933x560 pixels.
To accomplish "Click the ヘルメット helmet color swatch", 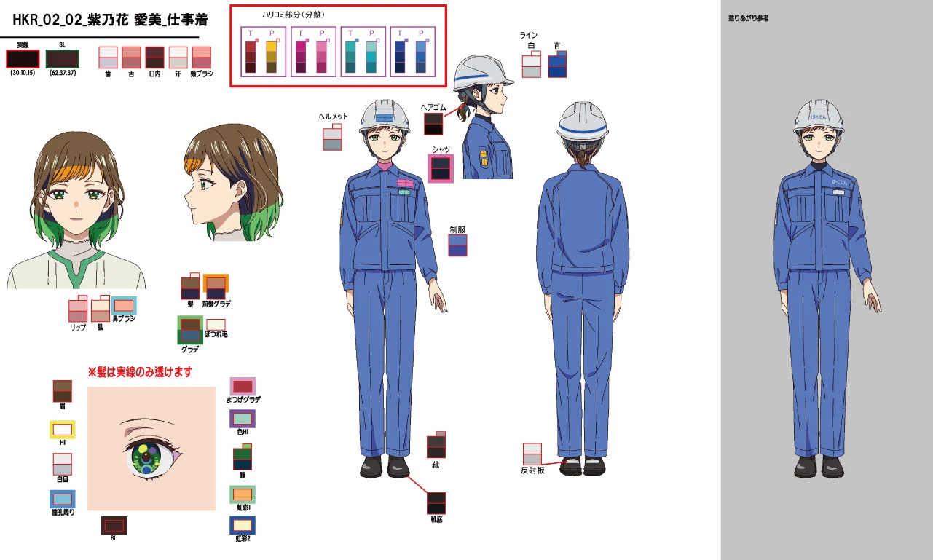I will click(x=332, y=138).
